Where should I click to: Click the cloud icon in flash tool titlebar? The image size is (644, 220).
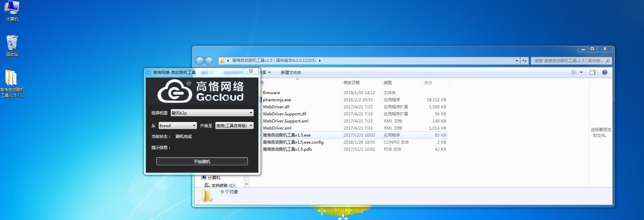pyautogui.click(x=149, y=72)
